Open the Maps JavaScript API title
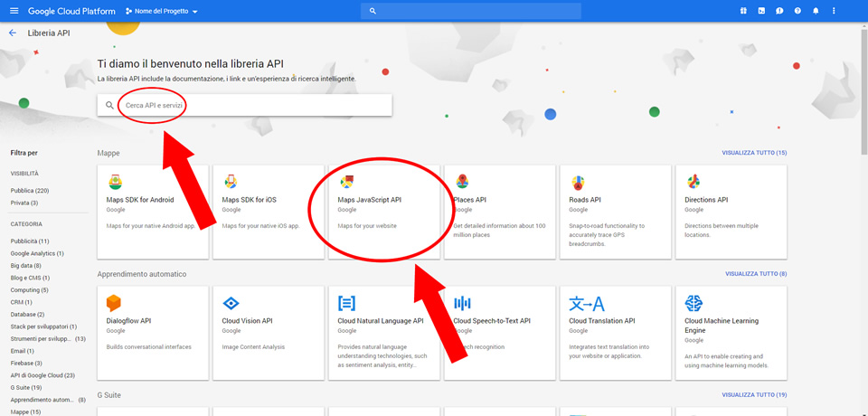The image size is (868, 416). [369, 200]
